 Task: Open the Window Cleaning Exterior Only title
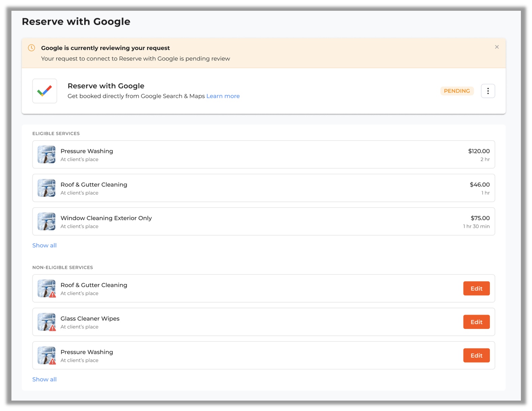[106, 218]
